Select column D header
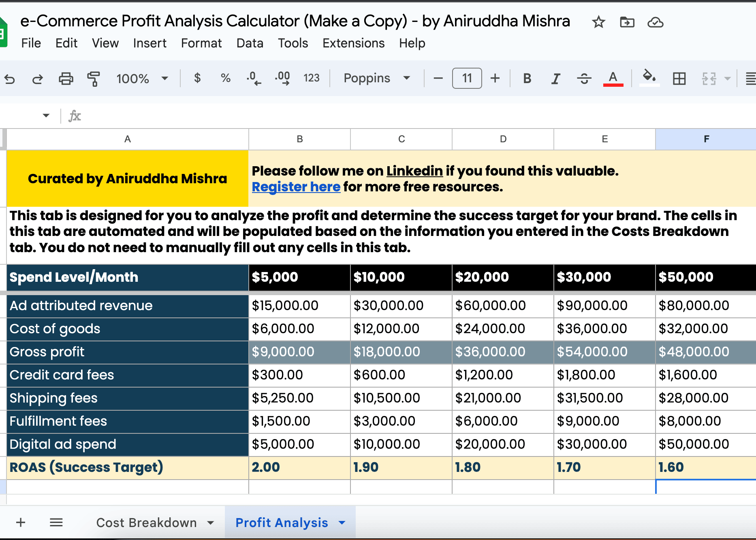 [503, 139]
